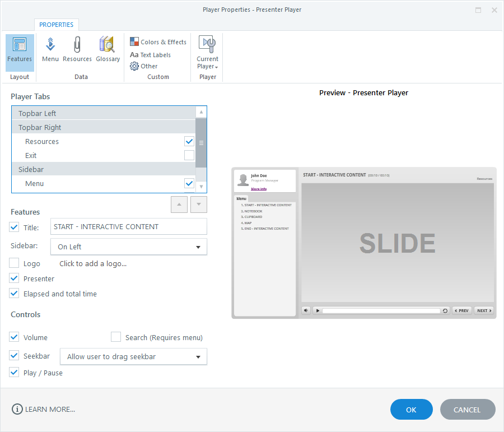Screen dimensions: 504x432
Task: Toggle the Volume checkbox
Action: (14, 337)
